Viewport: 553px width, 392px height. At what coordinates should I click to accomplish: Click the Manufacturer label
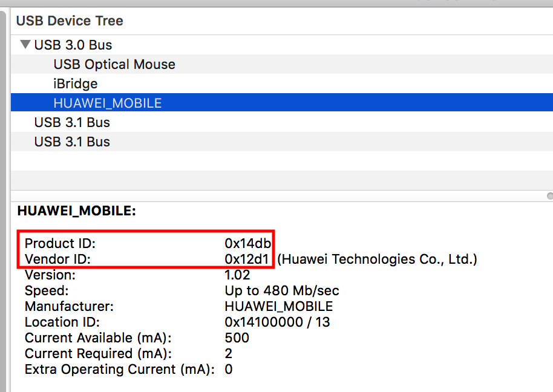point(69,306)
